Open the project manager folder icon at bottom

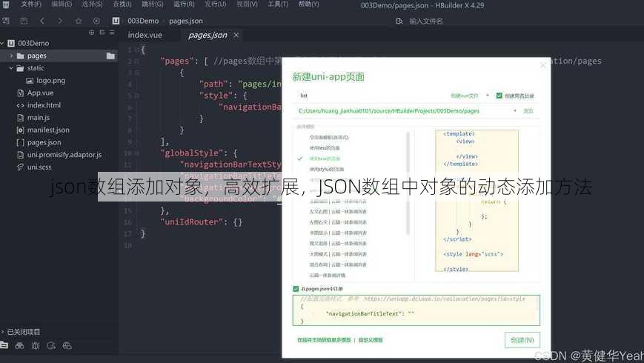pyautogui.click(x=4, y=345)
